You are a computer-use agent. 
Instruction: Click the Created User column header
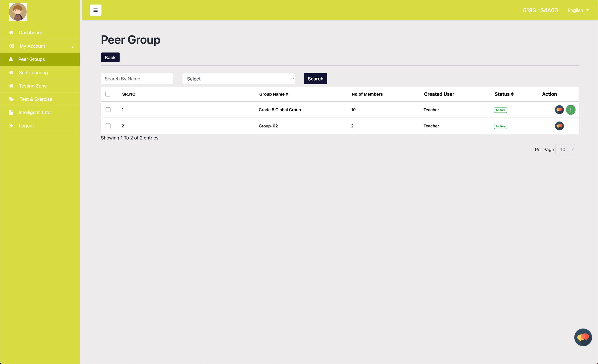click(x=439, y=94)
